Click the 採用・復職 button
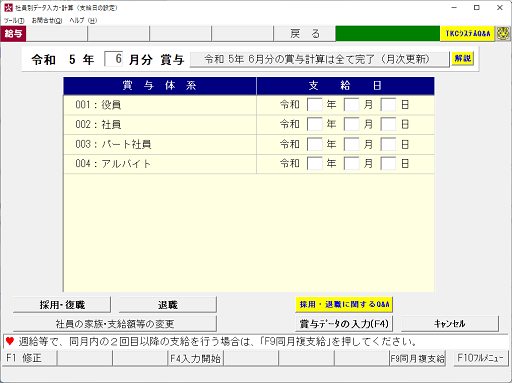This screenshot has width=512, height=383. pos(62,305)
